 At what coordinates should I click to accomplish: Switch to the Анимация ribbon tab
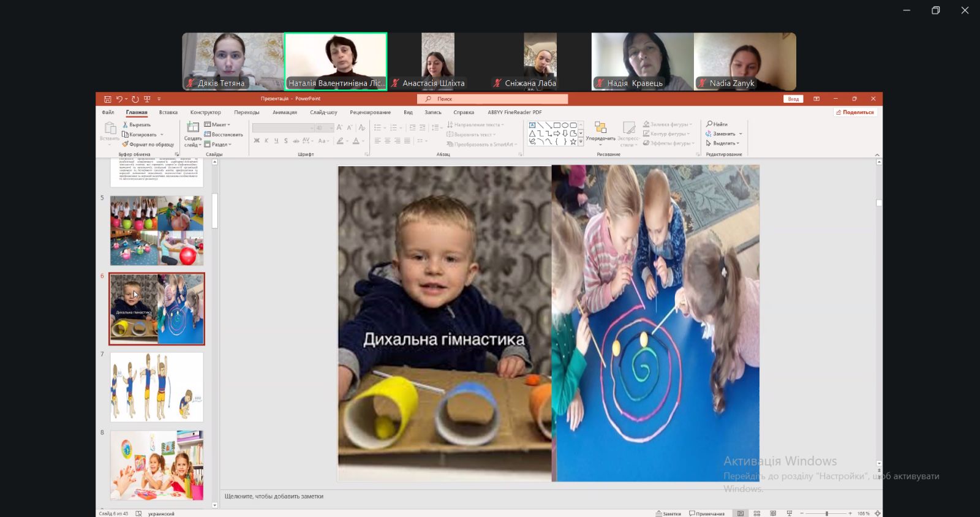pyautogui.click(x=285, y=112)
